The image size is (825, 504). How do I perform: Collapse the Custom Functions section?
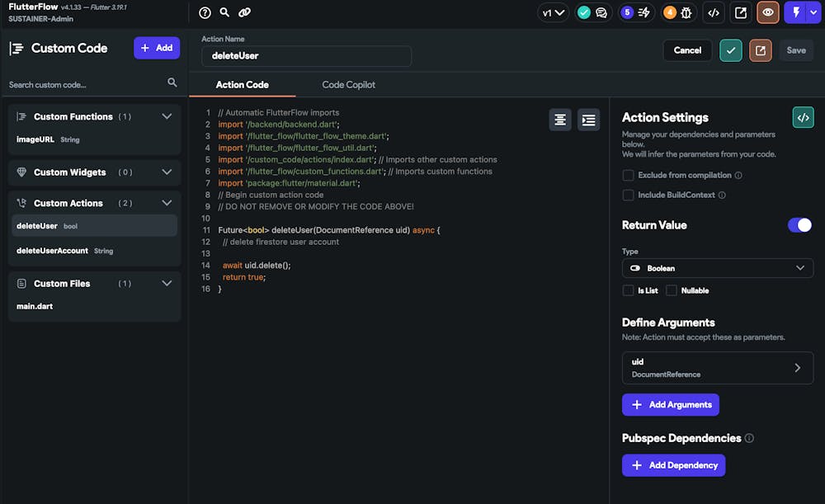tap(167, 116)
